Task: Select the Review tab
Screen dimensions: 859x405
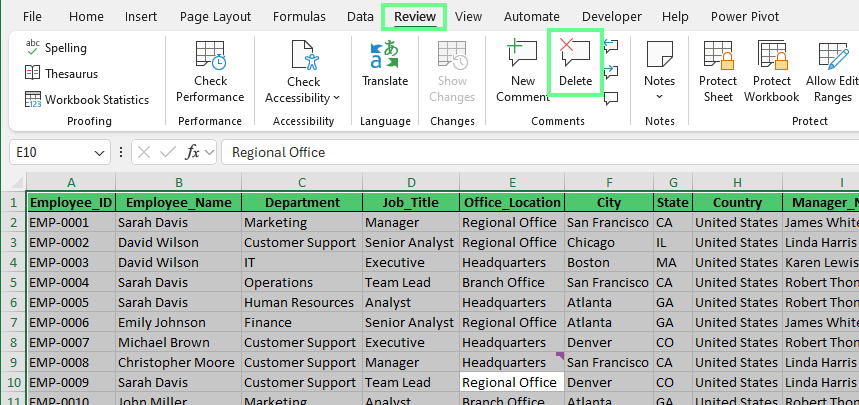Action: click(415, 17)
